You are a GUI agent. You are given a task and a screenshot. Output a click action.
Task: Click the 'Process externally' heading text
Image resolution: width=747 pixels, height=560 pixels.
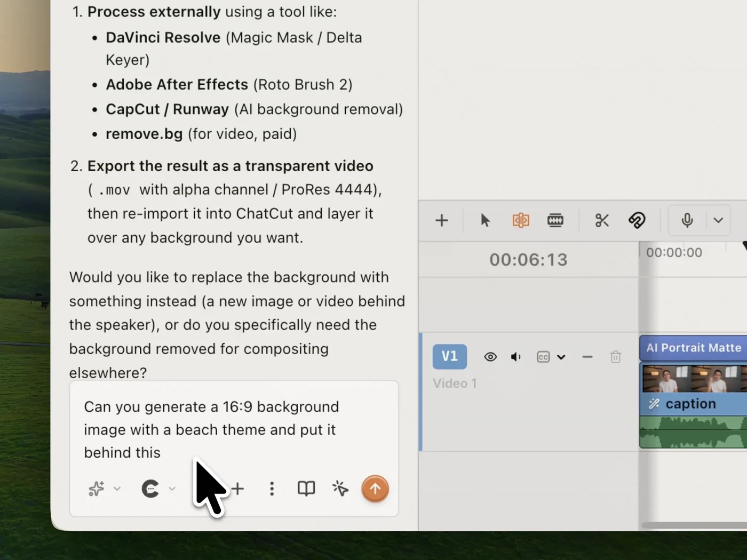pyautogui.click(x=154, y=12)
